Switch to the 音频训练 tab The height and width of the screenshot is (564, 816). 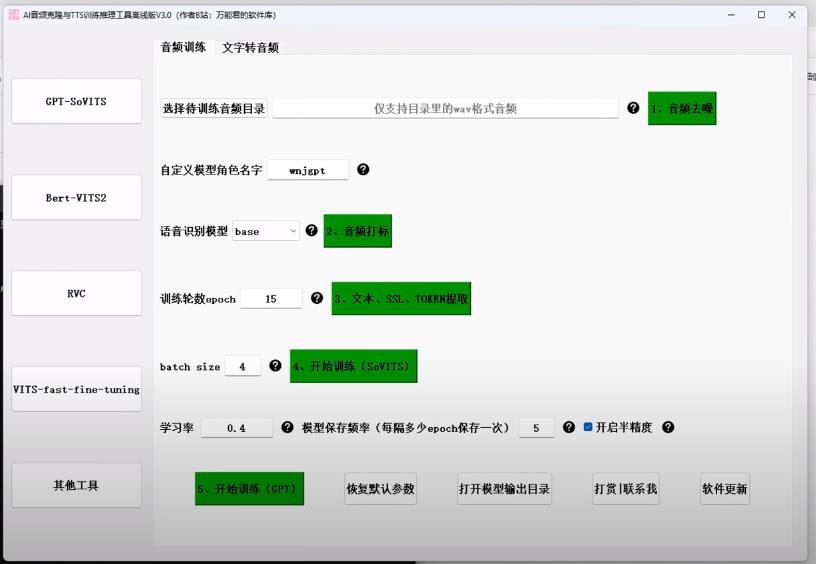pyautogui.click(x=183, y=47)
